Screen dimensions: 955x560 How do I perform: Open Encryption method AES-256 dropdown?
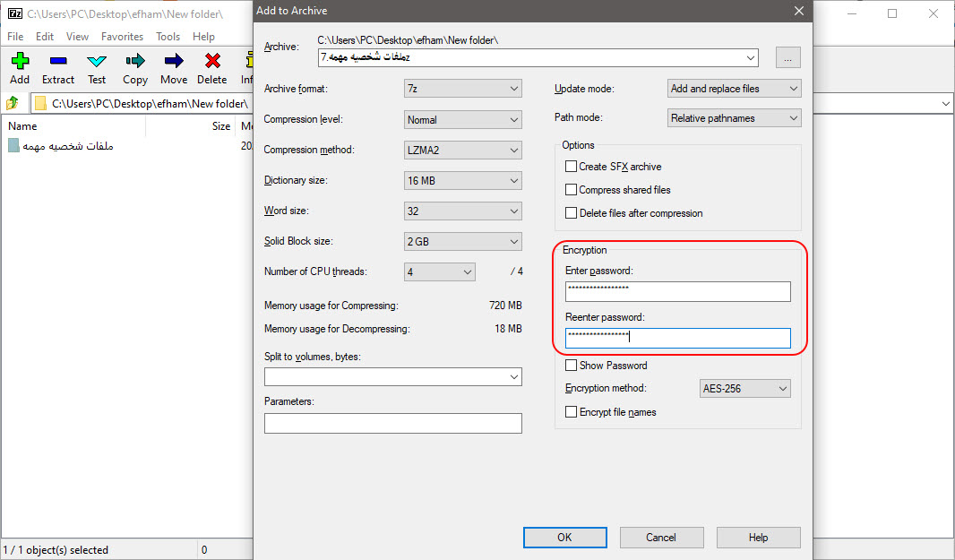pyautogui.click(x=744, y=388)
